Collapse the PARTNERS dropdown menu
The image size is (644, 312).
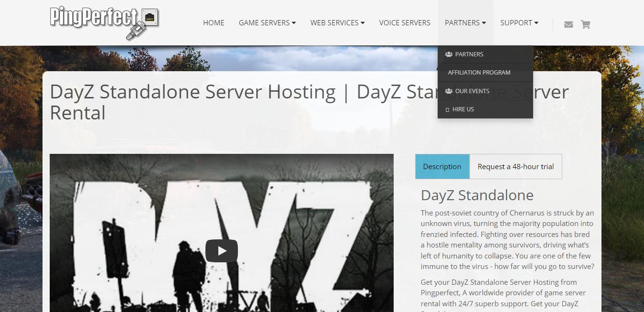pyautogui.click(x=465, y=22)
